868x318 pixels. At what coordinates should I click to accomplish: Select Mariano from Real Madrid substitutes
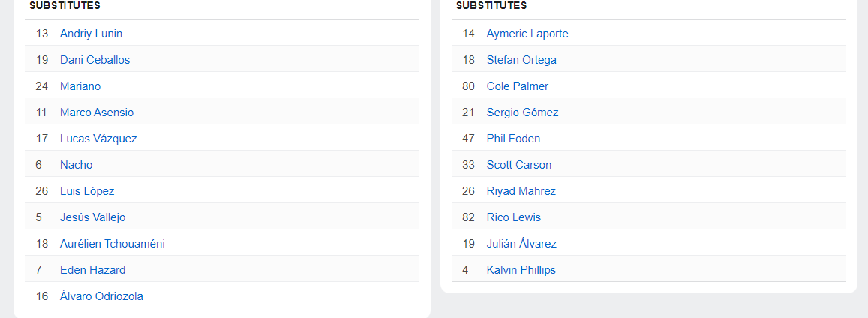pyautogui.click(x=80, y=86)
